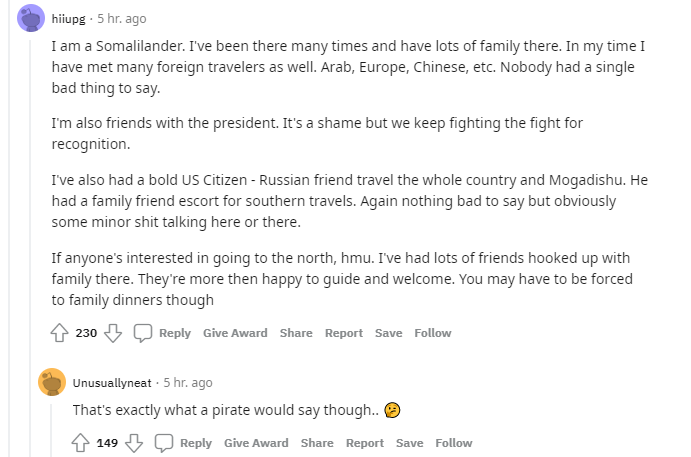Follow Unusuallyneat's comment thread
This screenshot has height=457, width=691.
453,443
